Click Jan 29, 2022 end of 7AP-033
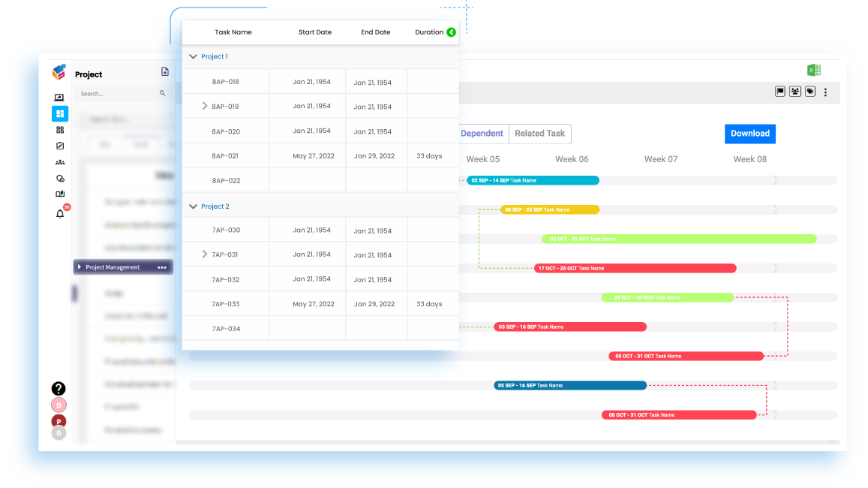 pos(374,304)
